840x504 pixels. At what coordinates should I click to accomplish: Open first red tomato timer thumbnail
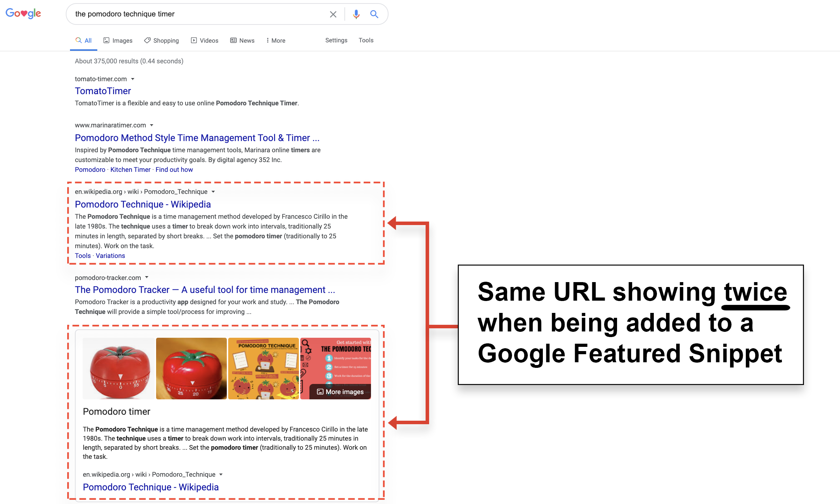tap(119, 368)
